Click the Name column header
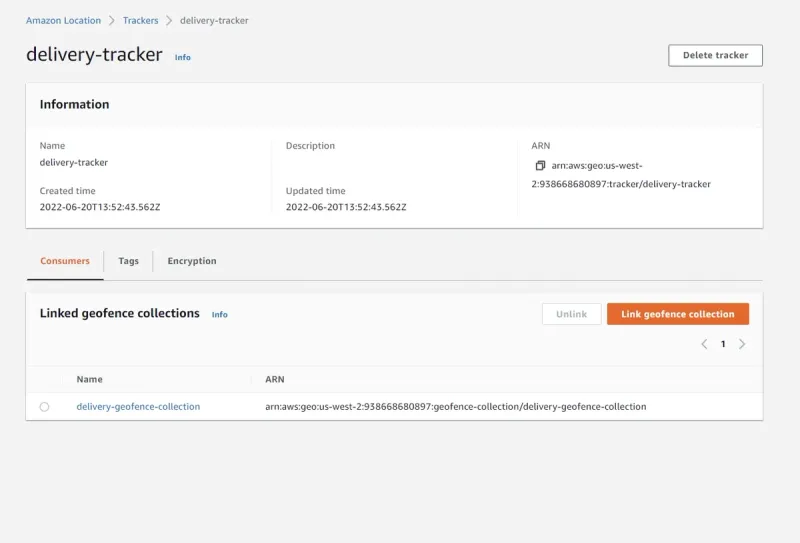The height and width of the screenshot is (543, 800). click(x=89, y=379)
